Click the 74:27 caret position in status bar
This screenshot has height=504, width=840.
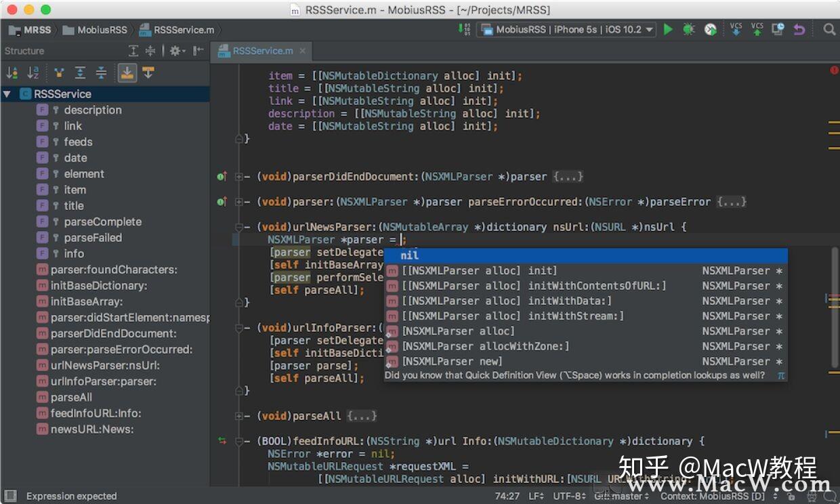pyautogui.click(x=507, y=496)
